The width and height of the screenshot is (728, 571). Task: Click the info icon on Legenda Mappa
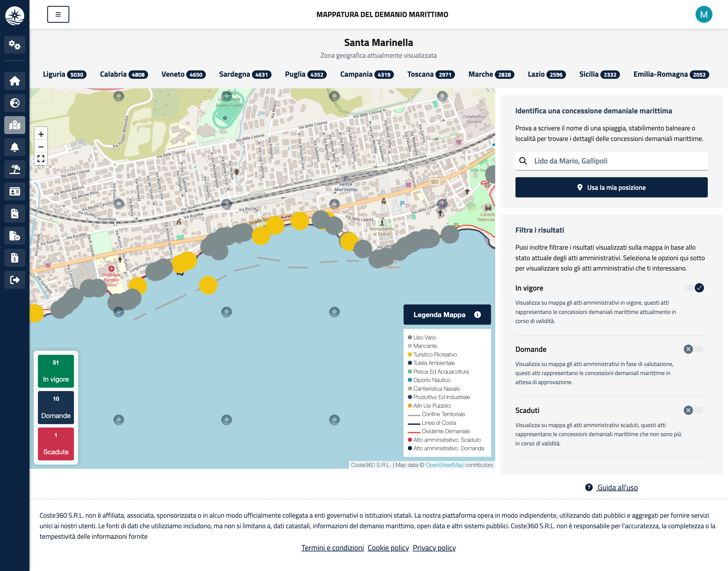477,315
